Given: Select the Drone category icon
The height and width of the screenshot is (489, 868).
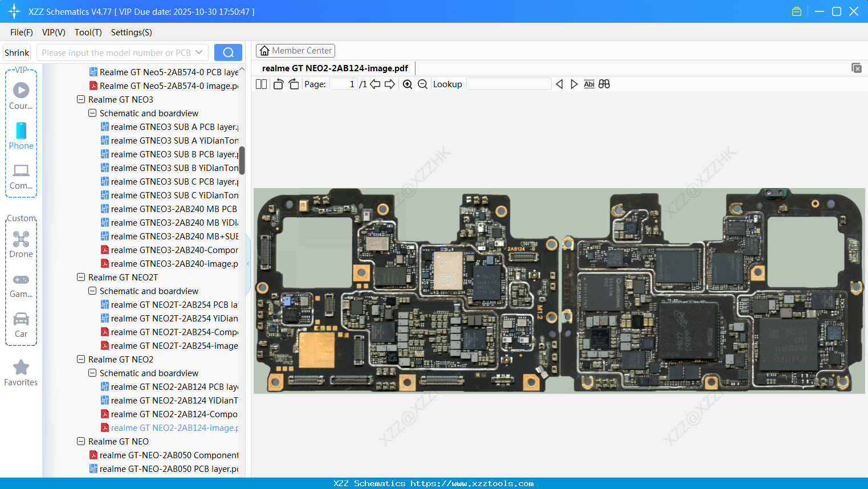Looking at the screenshot, I should click(x=21, y=244).
